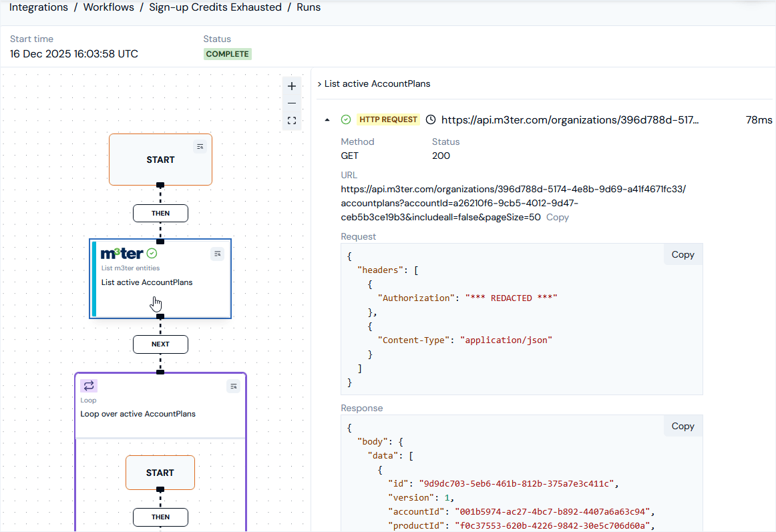Image resolution: width=776 pixels, height=532 pixels.
Task: Click the full URL text under URL label
Action: 513,204
